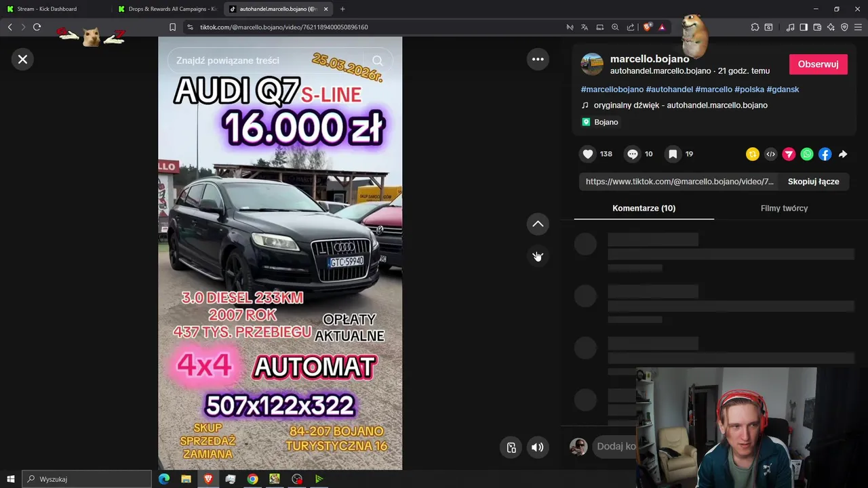Open Google Chrome from the taskbar
The image size is (868, 488).
pyautogui.click(x=252, y=479)
